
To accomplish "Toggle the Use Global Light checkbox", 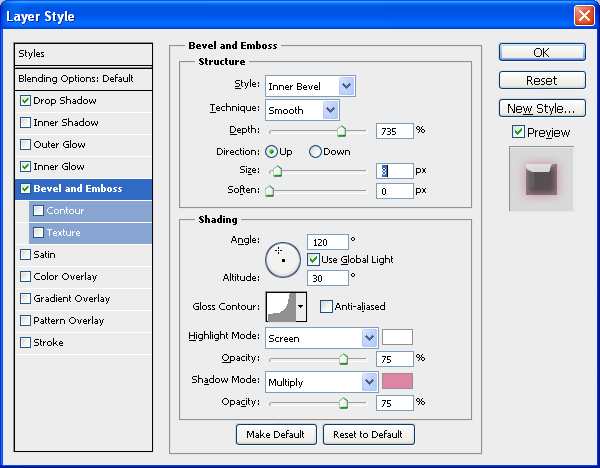I will coord(313,260).
